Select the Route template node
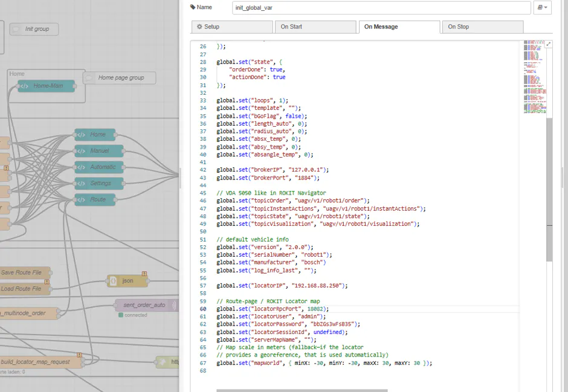This screenshot has width=568, height=392. [x=95, y=200]
